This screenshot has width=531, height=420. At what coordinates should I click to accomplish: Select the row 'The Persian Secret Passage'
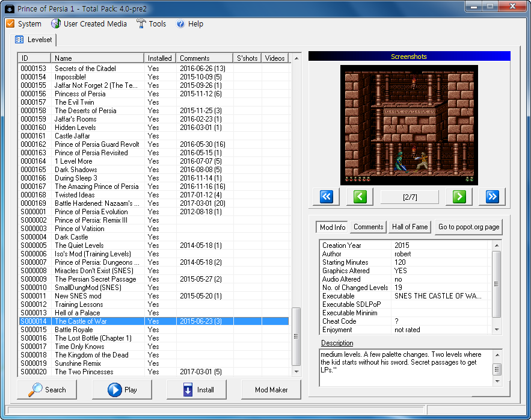click(154, 279)
